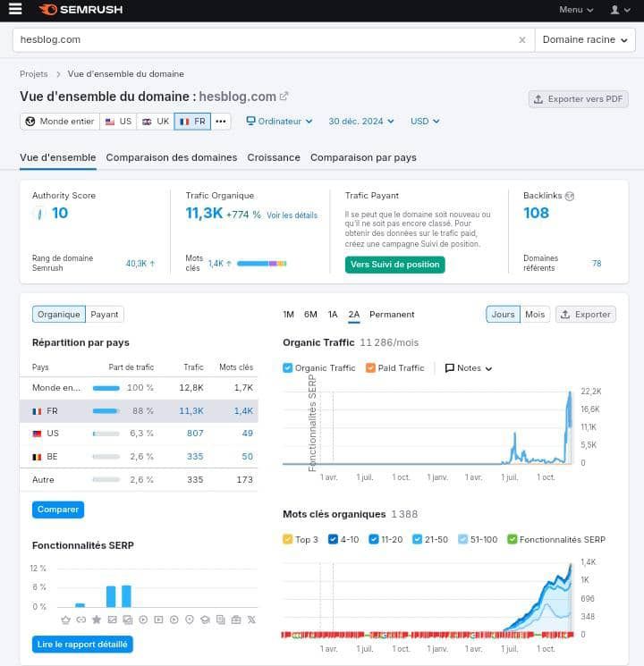Viewport: 644px width, 666px height.
Task: Open Domaine racine dropdown
Action: point(585,40)
